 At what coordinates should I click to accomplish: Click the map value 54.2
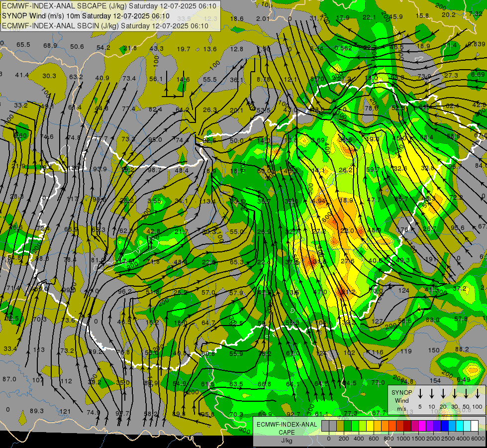tap(103, 47)
